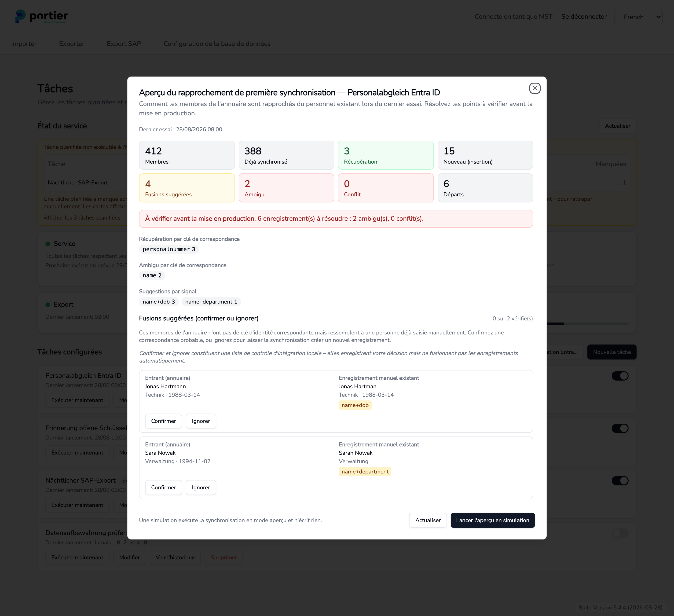Screen dimensions: 674x616
Task: Click Modifier for Datenaufbewahrung prüfen
Action: pos(129,557)
